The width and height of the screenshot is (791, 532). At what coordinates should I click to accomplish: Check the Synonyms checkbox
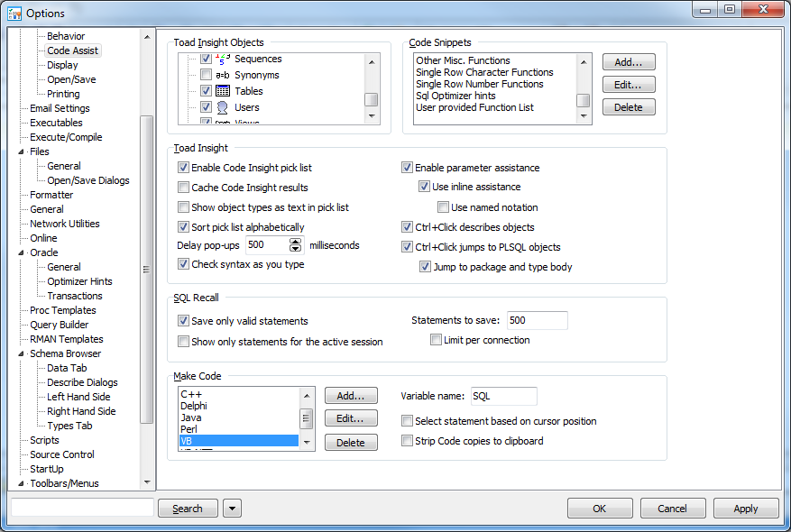(x=206, y=75)
